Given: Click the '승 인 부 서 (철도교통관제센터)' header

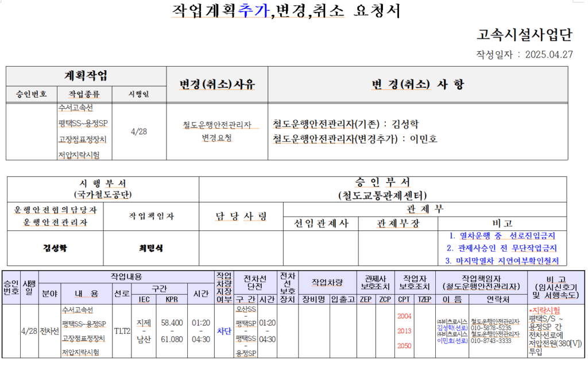Looking at the screenshot, I should point(382,189).
